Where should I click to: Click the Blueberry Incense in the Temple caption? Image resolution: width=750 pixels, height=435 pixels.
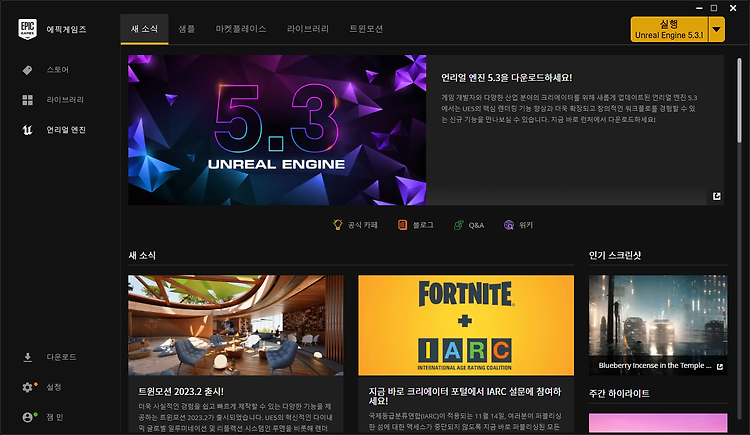click(655, 366)
